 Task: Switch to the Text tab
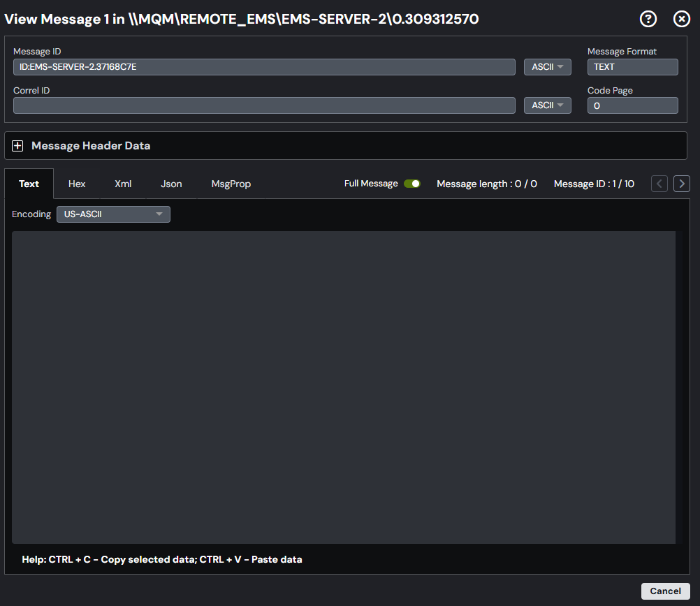(x=29, y=184)
